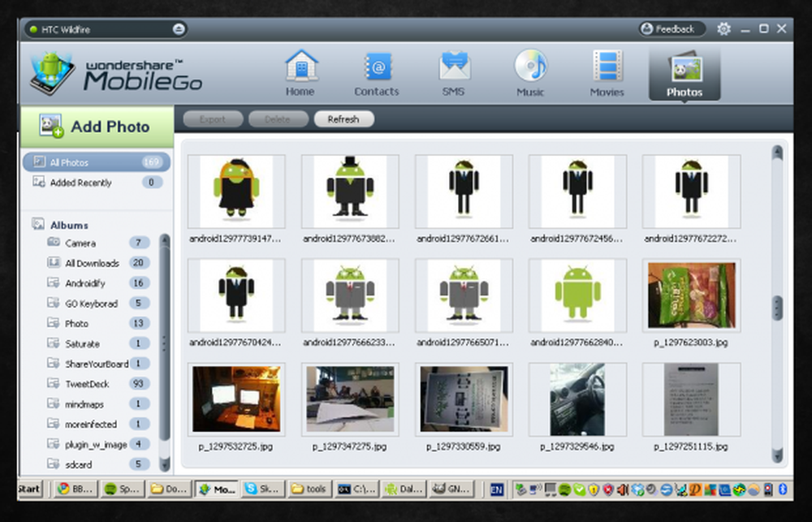Screen dimensions: 812x522
Task: Open the All Downloads album
Action: point(98,263)
